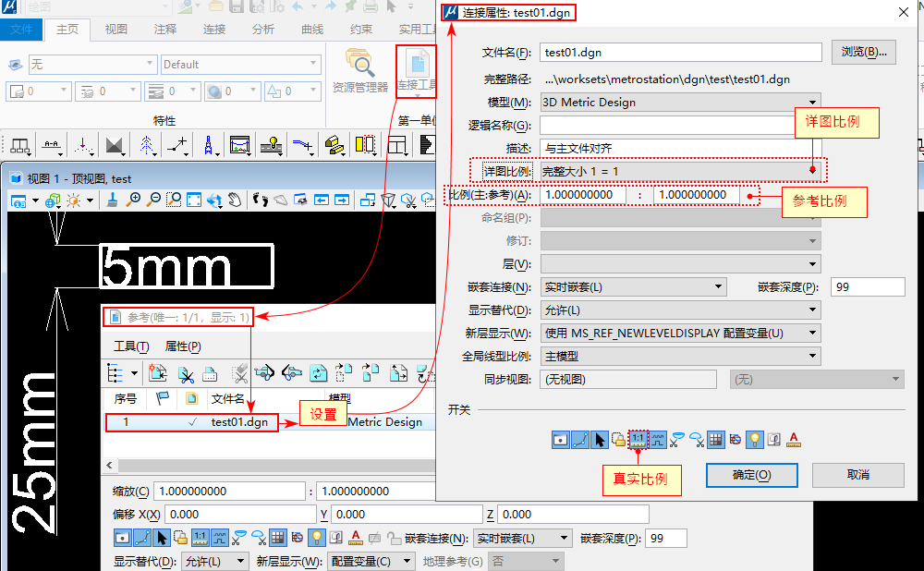This screenshot has width=924, height=571.
Task: Open the 工具(T) menu in 参考 dialog
Action: coord(131,346)
